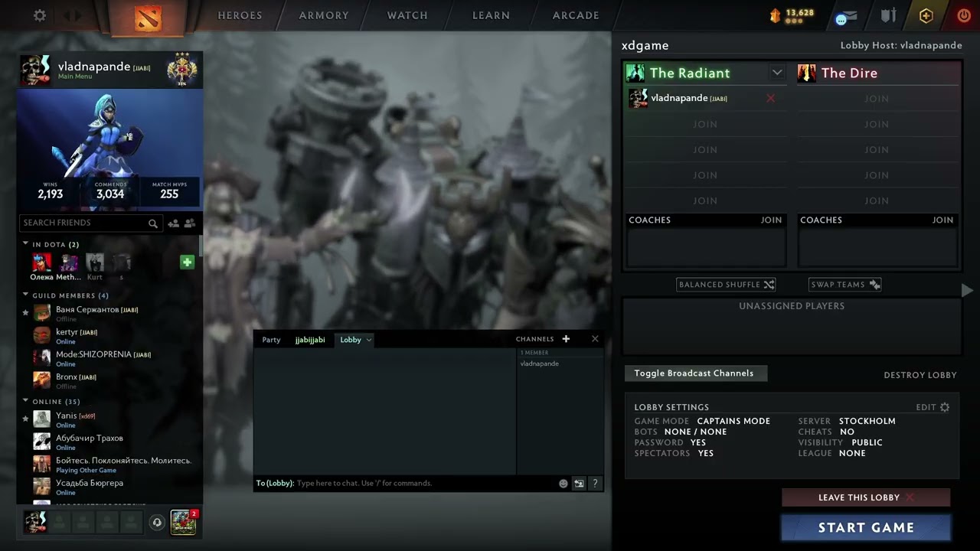The height and width of the screenshot is (551, 980).
Task: Click the lobby chat message field
Action: click(426, 484)
